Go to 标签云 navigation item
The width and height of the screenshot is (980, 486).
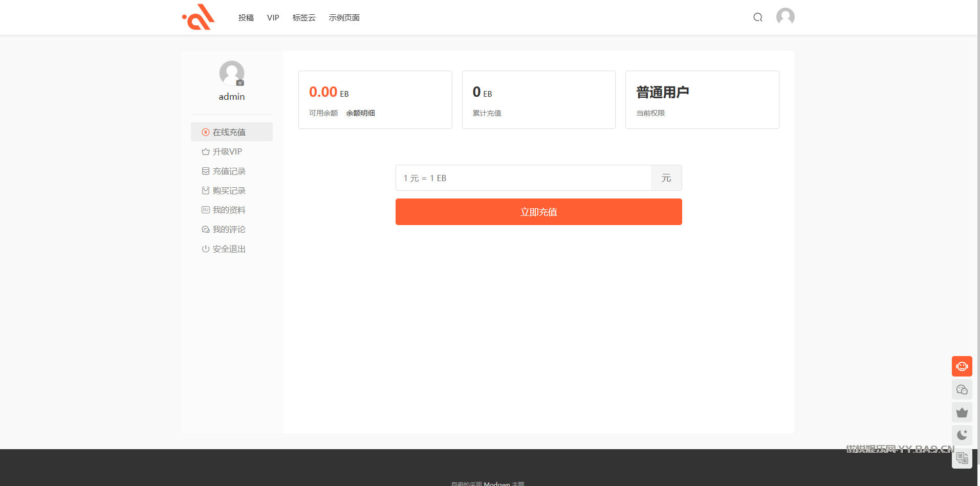pos(304,18)
